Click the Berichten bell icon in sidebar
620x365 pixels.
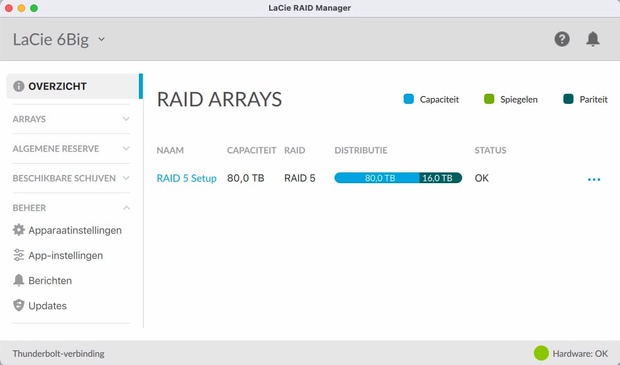(x=19, y=280)
